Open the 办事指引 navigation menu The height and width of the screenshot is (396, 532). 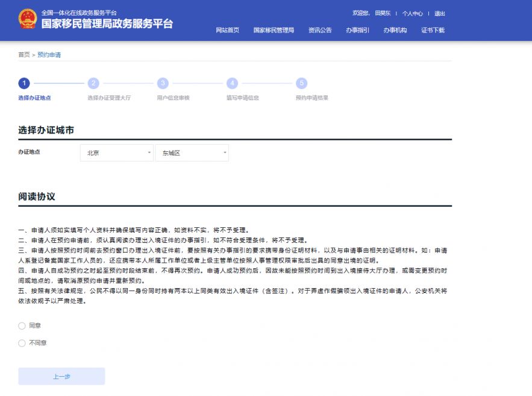tap(358, 30)
